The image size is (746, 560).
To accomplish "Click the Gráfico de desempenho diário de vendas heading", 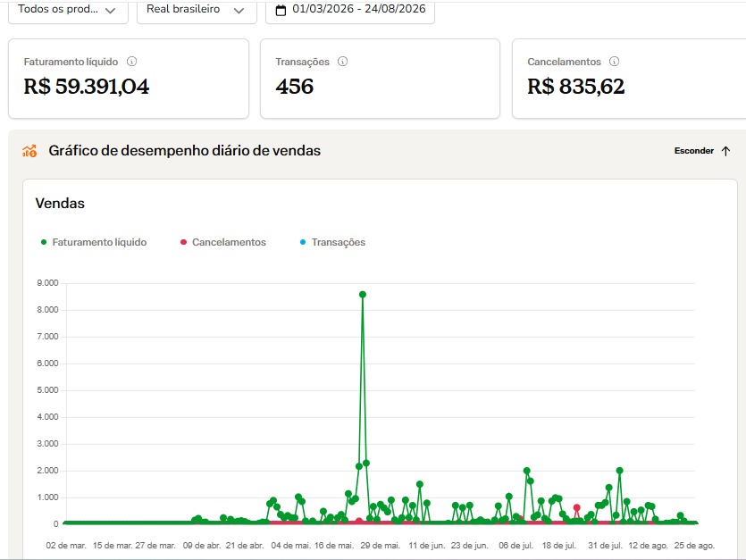I will [x=185, y=151].
